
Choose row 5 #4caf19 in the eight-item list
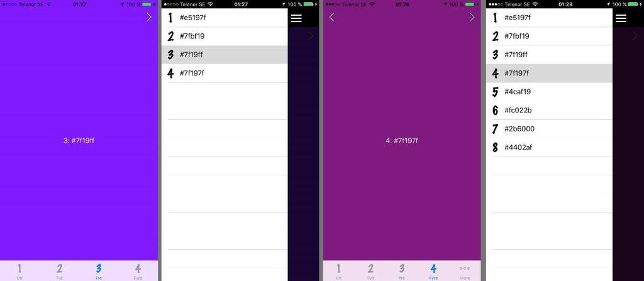(x=549, y=92)
